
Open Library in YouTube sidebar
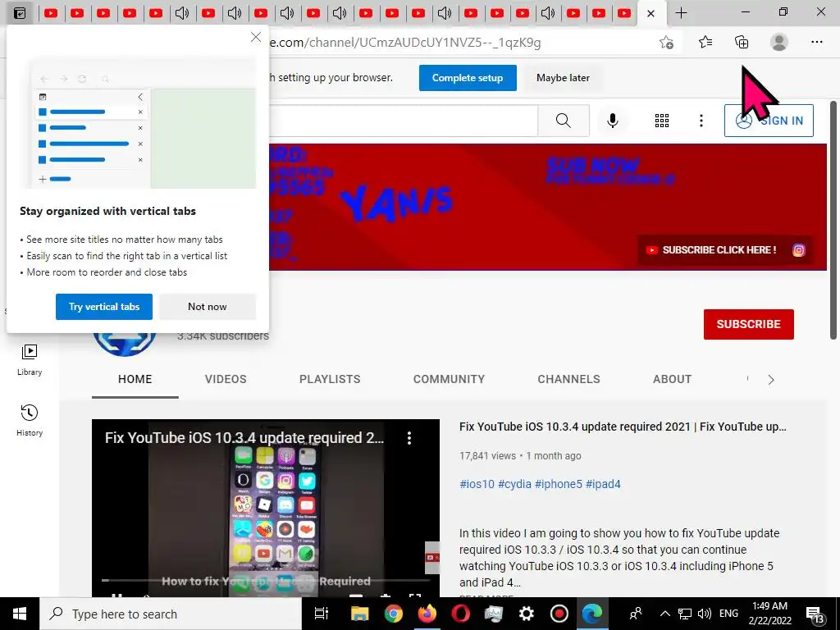pyautogui.click(x=30, y=359)
